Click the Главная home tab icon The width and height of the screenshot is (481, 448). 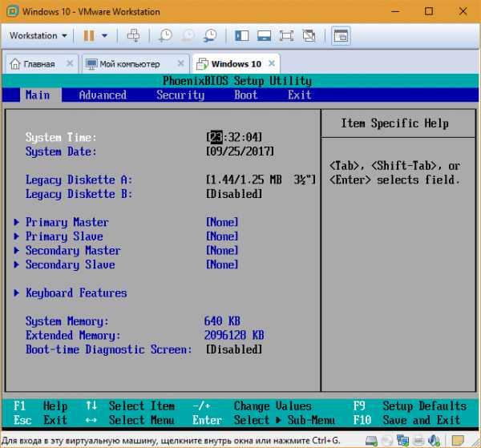(x=15, y=64)
